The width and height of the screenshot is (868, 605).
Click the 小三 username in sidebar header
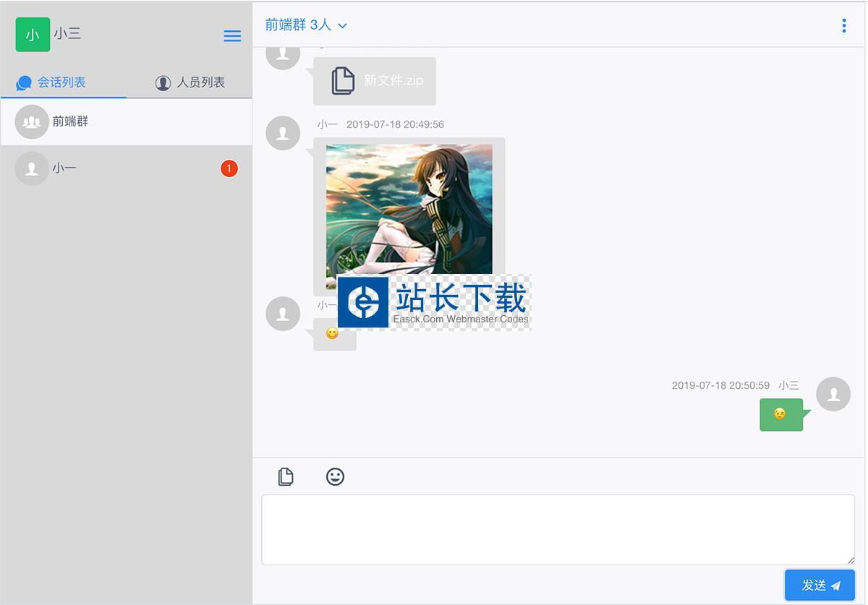(x=67, y=34)
